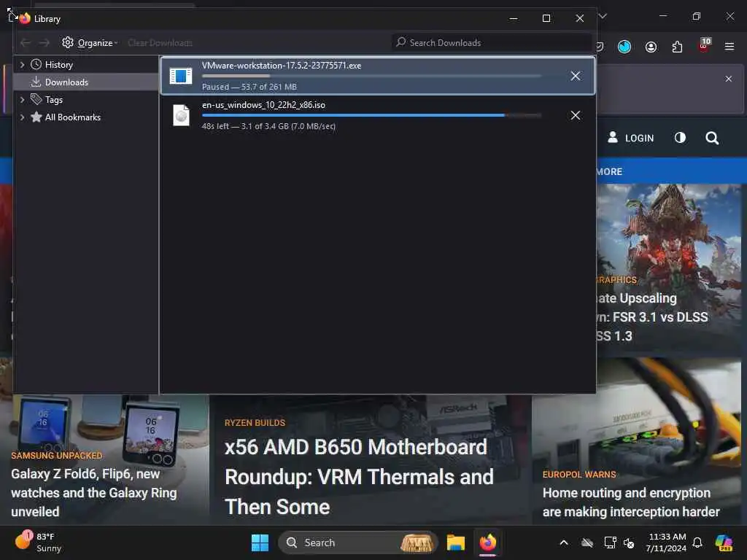
Task: Dismiss the browser notification bar with its X
Action: pyautogui.click(x=729, y=79)
